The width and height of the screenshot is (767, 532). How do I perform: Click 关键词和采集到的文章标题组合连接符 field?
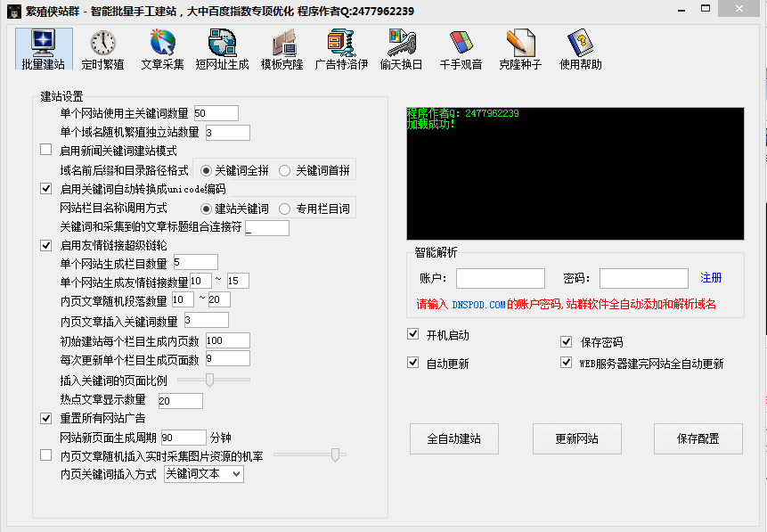click(267, 228)
